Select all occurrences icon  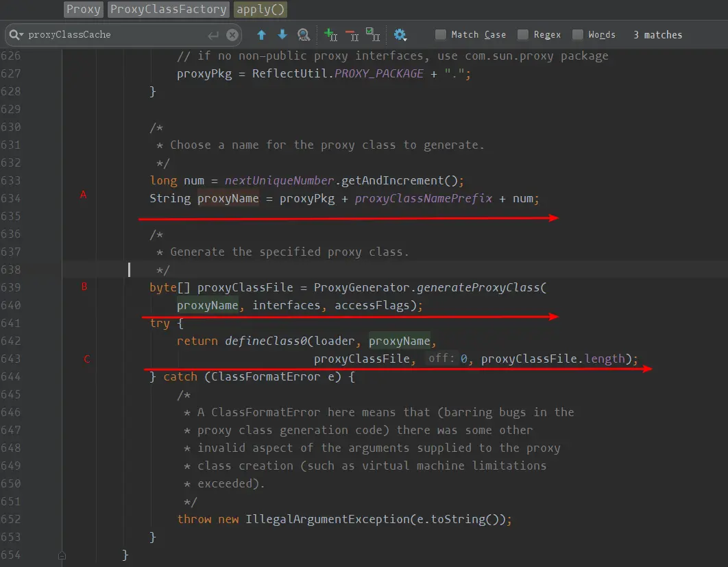pos(373,35)
